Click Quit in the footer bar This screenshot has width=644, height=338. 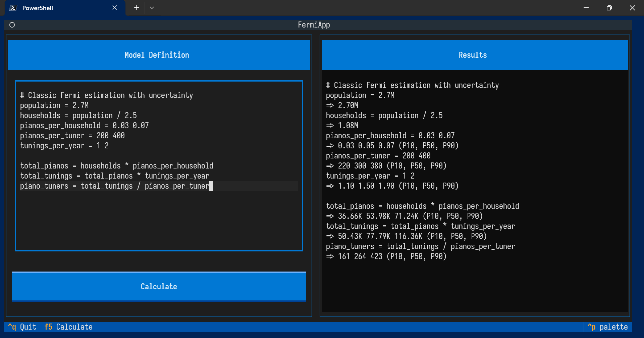(22, 327)
